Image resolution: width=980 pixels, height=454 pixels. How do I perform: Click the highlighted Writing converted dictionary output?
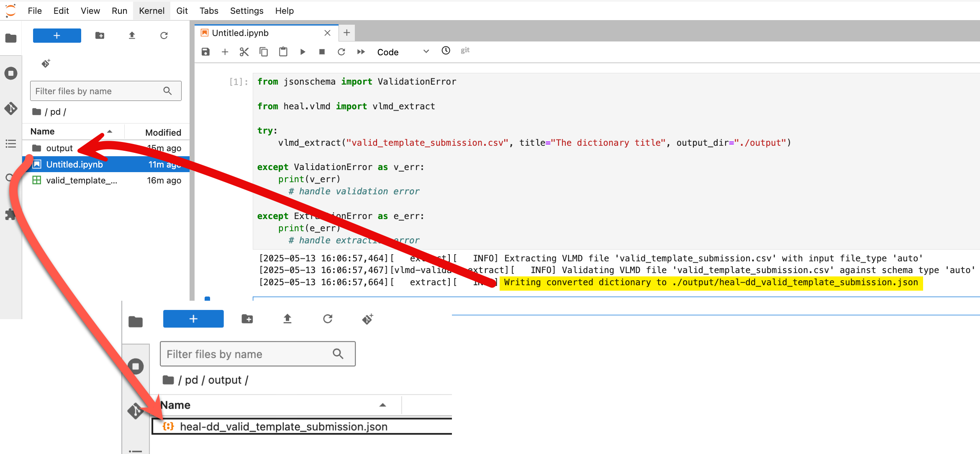click(x=711, y=282)
